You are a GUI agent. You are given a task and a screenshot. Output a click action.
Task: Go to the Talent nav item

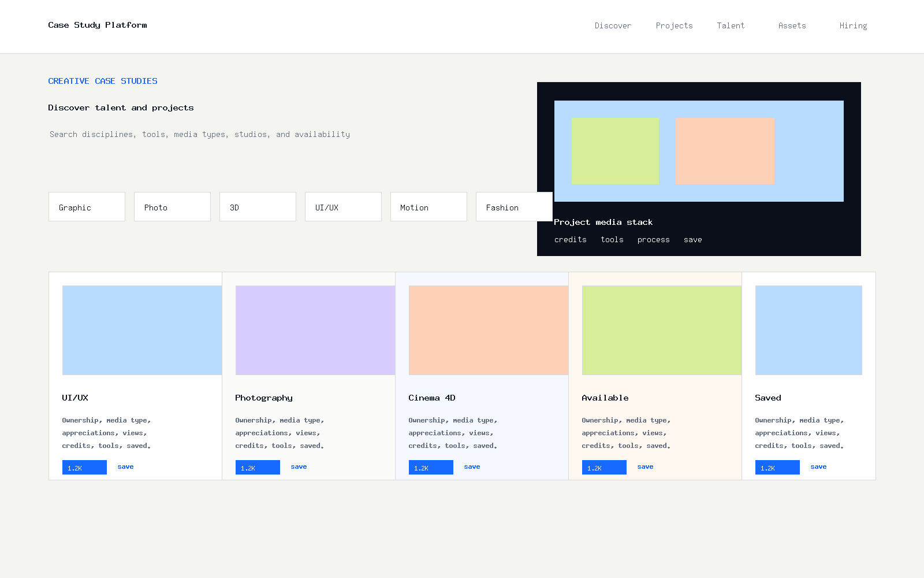731,25
